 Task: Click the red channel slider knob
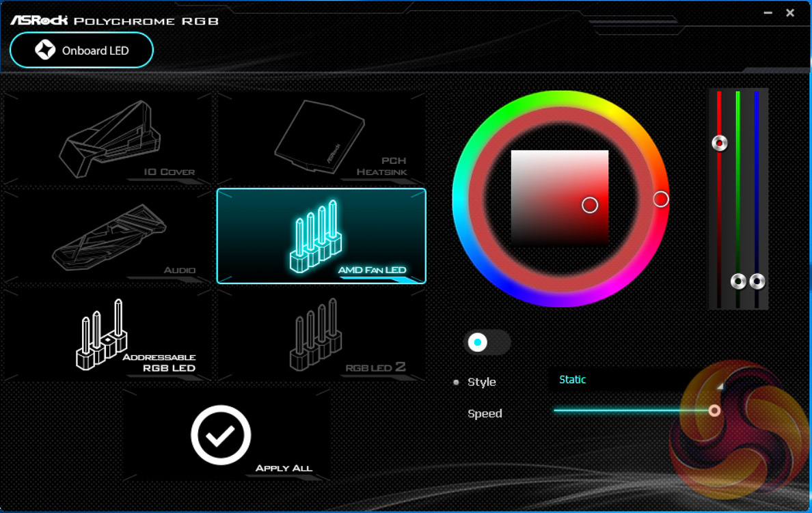click(x=719, y=143)
